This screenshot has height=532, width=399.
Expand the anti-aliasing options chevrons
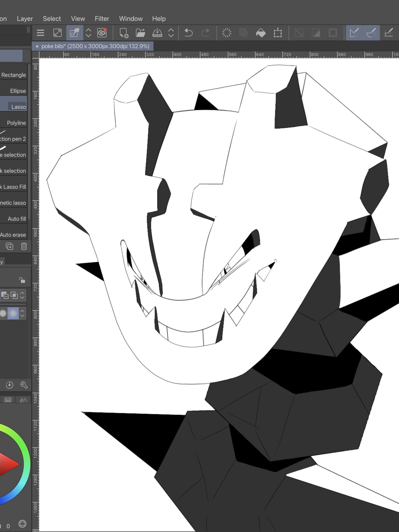pyautogui.click(x=22, y=313)
